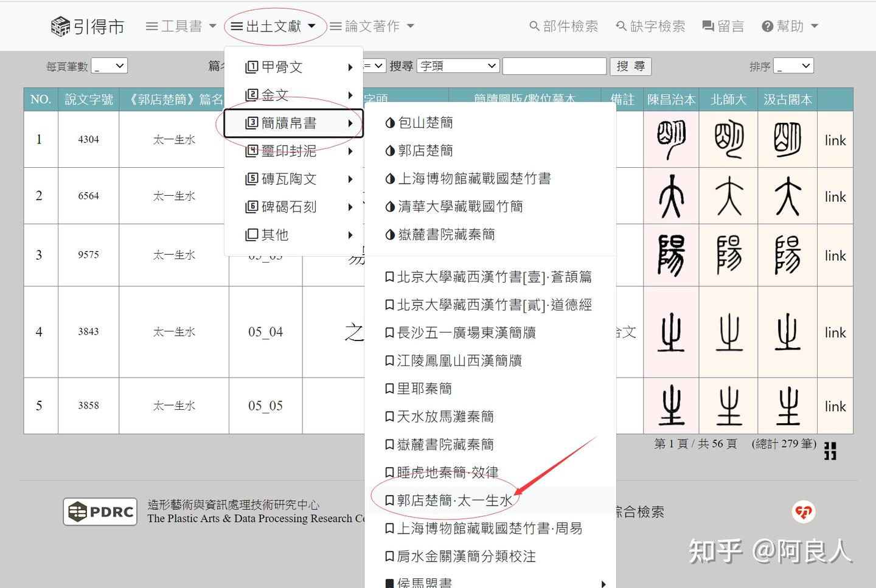Click 陳昌治本 seal glyph in row 2
The image size is (876, 588).
click(671, 196)
